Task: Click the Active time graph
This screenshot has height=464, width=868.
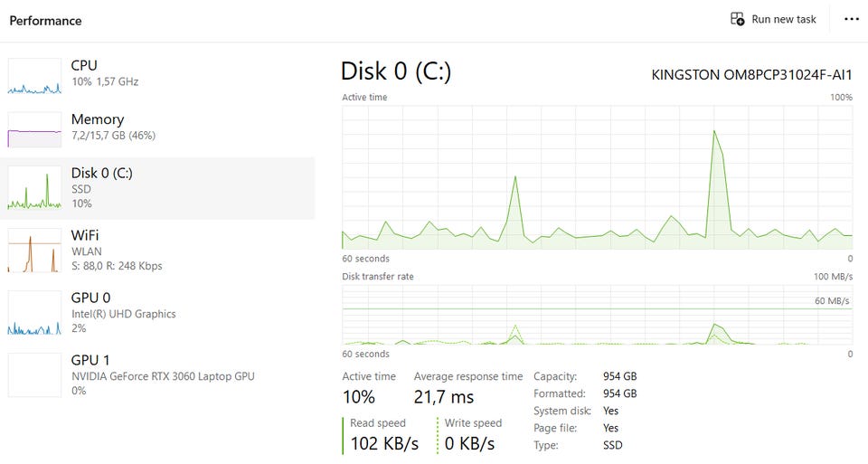Action: (x=597, y=176)
